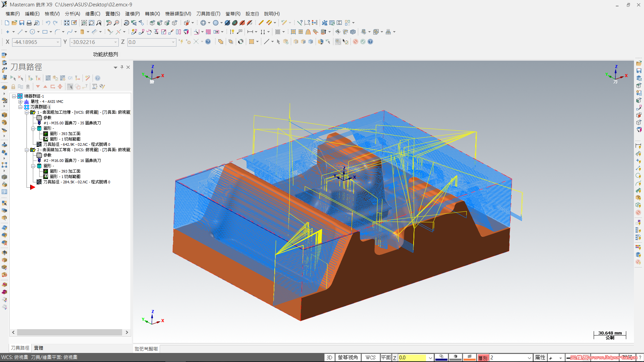Image resolution: width=644 pixels, height=362 pixels.
Task: Open the 層別 level number dropdown
Action: coord(529,358)
